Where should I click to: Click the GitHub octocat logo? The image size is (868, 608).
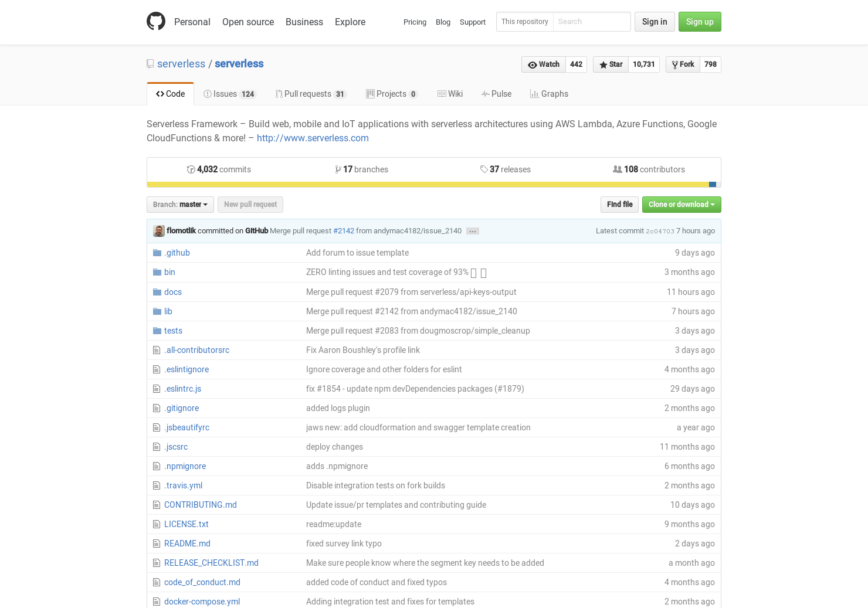click(x=156, y=22)
